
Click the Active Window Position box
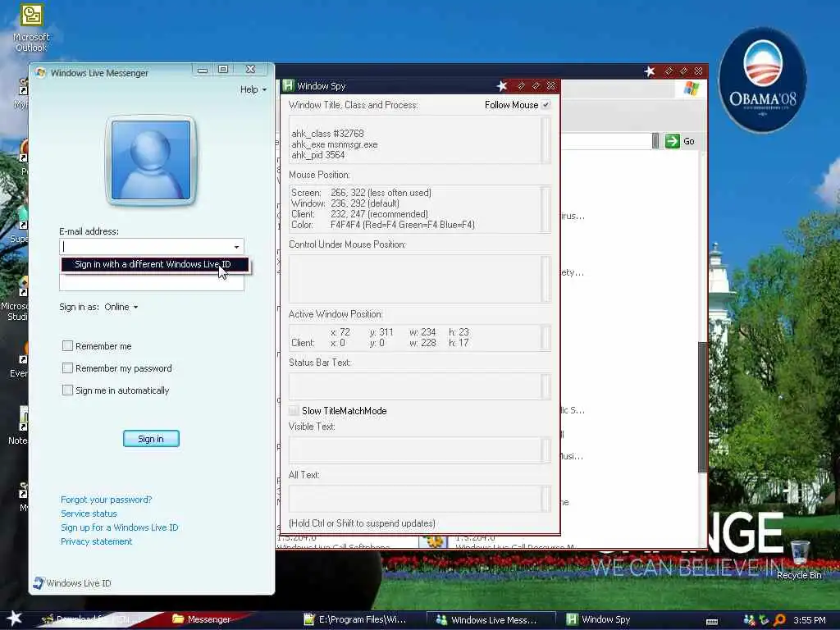pos(419,337)
